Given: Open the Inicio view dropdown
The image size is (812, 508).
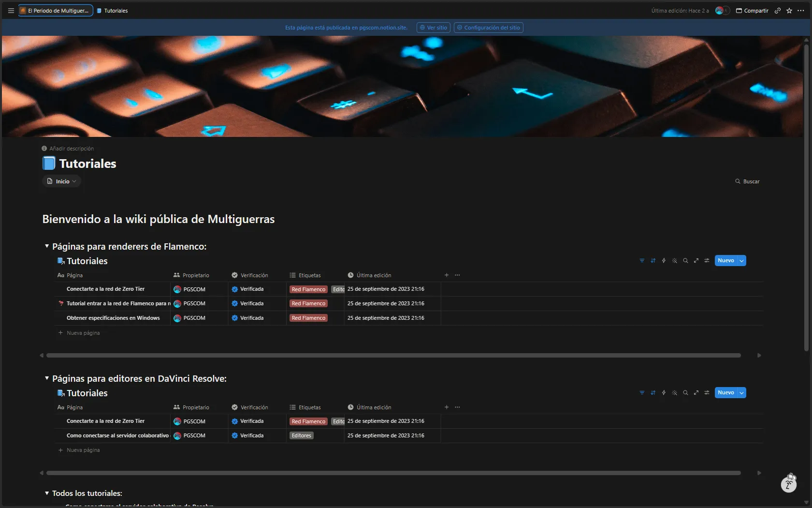Looking at the screenshot, I should (x=62, y=181).
